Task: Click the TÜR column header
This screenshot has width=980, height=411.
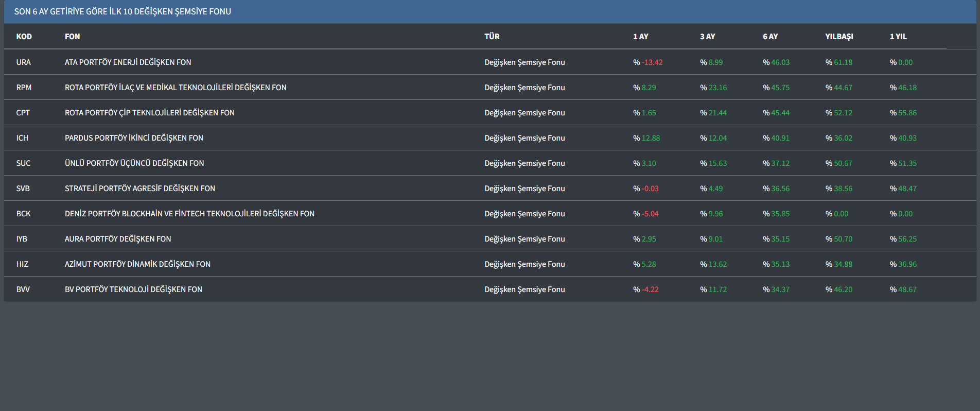Action: click(x=492, y=37)
